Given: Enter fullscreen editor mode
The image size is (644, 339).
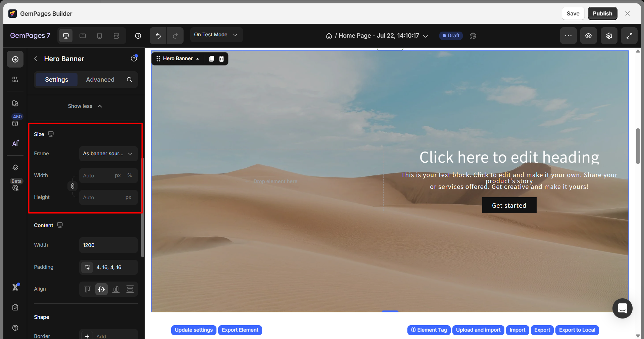Looking at the screenshot, I should [x=630, y=36].
